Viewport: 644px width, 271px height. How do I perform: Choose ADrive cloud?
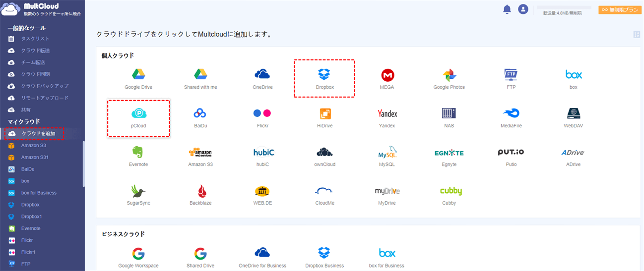point(574,157)
